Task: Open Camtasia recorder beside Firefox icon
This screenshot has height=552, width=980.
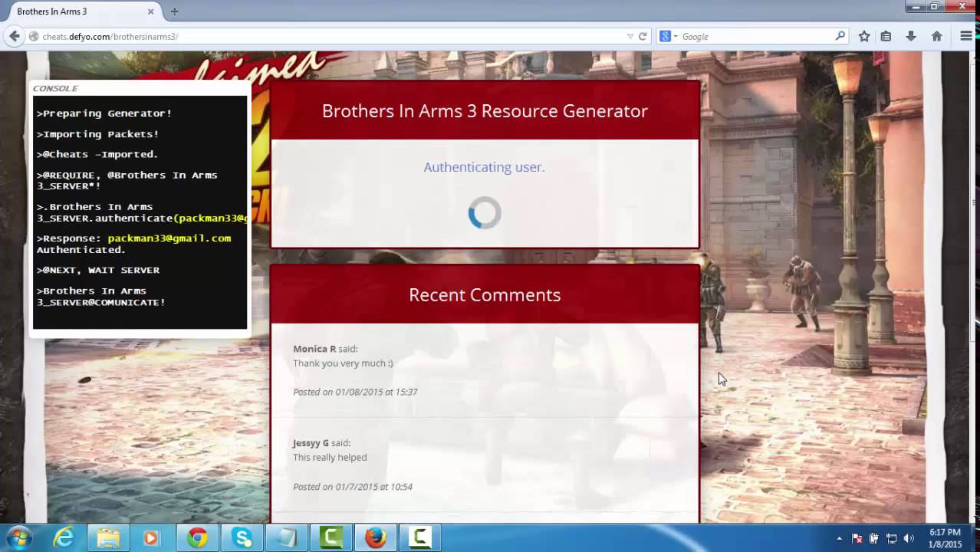Action: 420,537
